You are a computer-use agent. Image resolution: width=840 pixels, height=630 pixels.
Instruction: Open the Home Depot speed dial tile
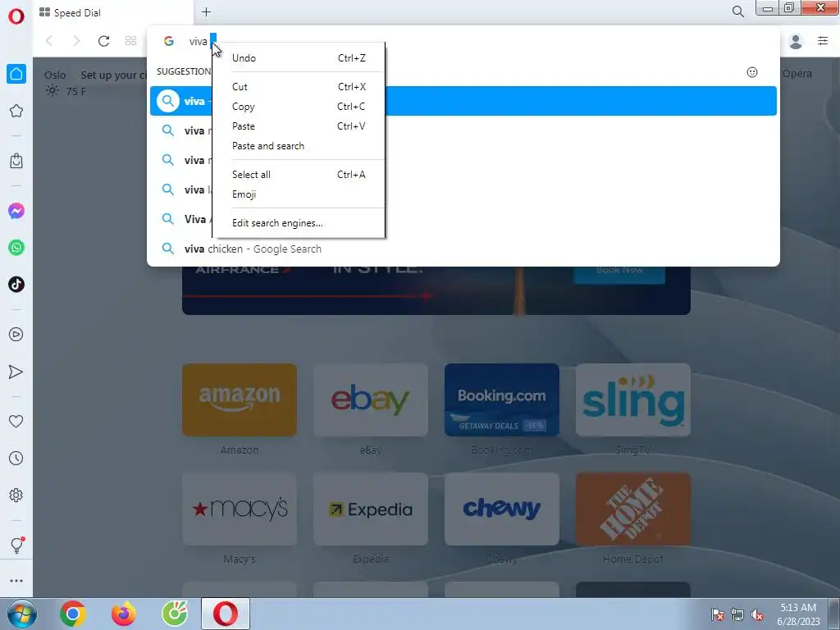[633, 509]
